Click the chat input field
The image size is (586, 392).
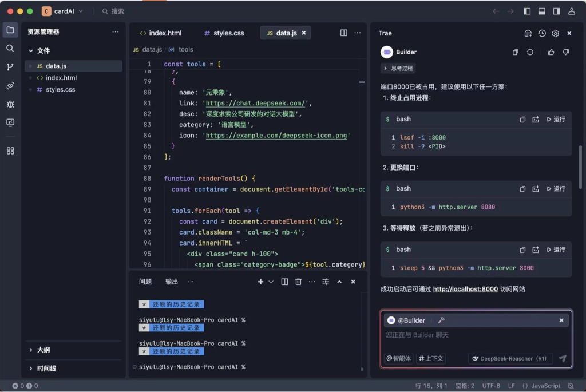pos(476,335)
